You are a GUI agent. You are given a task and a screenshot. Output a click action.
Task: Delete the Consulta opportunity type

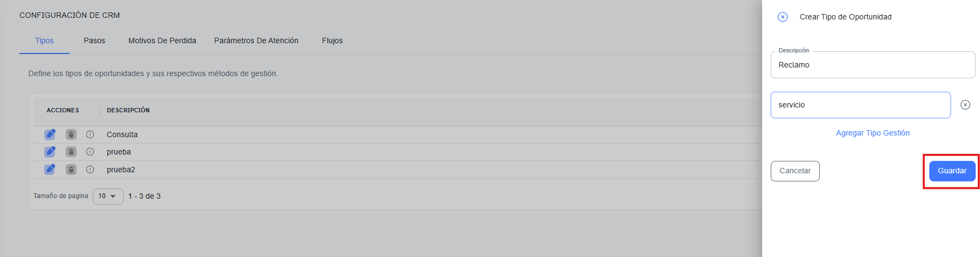pos(71,134)
